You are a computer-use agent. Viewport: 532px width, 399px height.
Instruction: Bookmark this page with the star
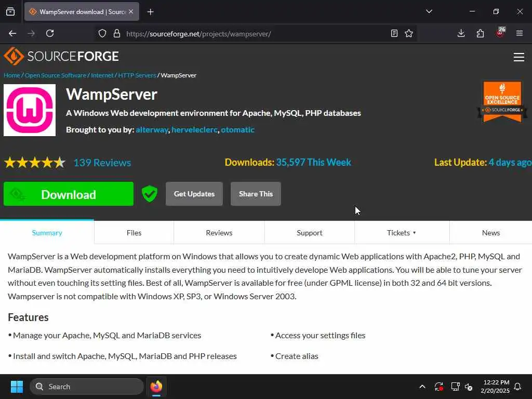click(409, 33)
